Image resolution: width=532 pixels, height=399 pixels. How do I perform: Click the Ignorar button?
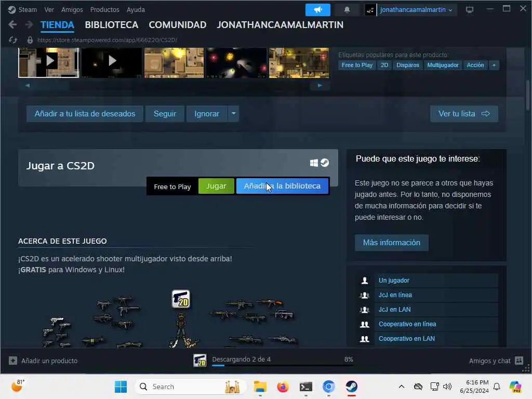tap(207, 114)
